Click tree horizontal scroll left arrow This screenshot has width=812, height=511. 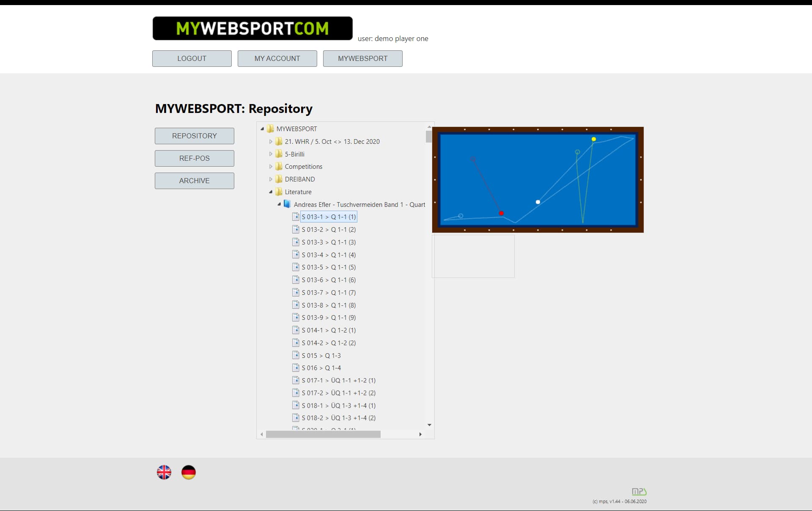262,434
